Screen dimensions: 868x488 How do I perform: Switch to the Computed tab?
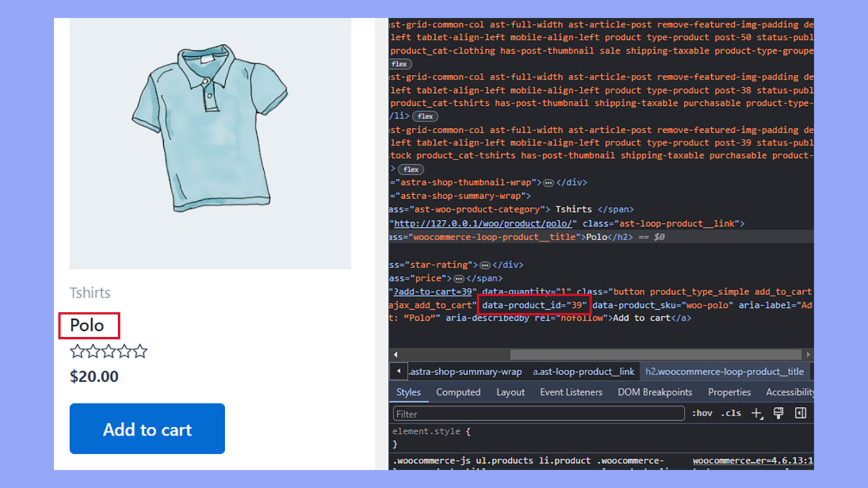459,392
